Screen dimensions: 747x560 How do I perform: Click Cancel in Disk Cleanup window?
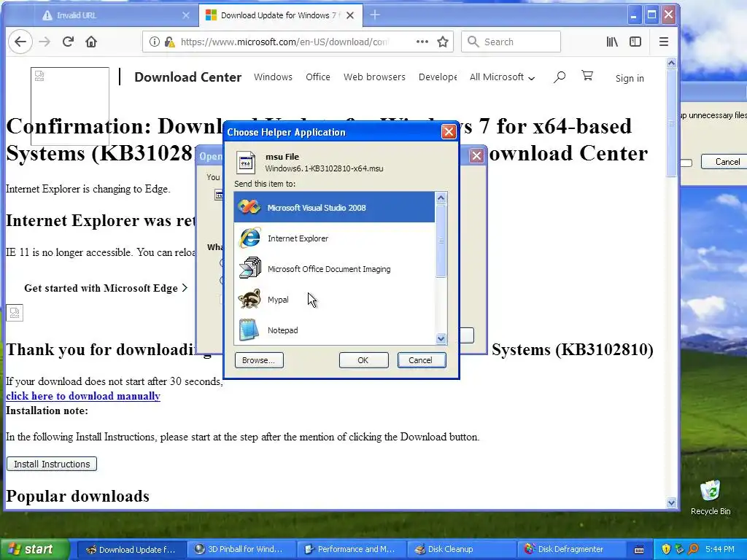pos(724,162)
